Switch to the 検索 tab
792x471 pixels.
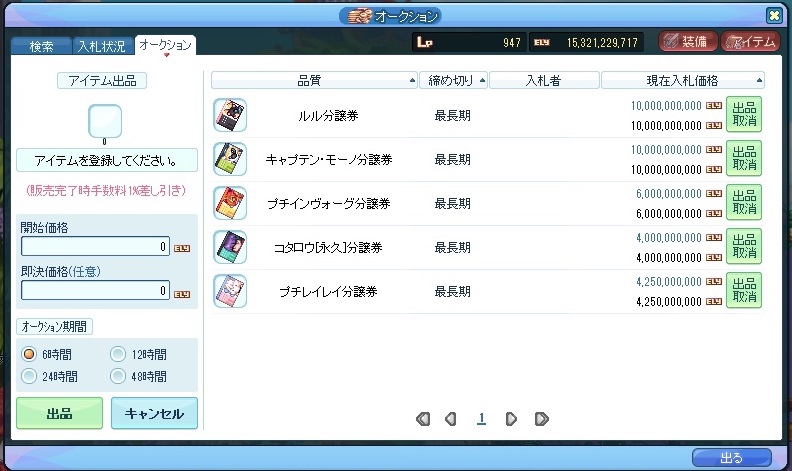point(41,46)
